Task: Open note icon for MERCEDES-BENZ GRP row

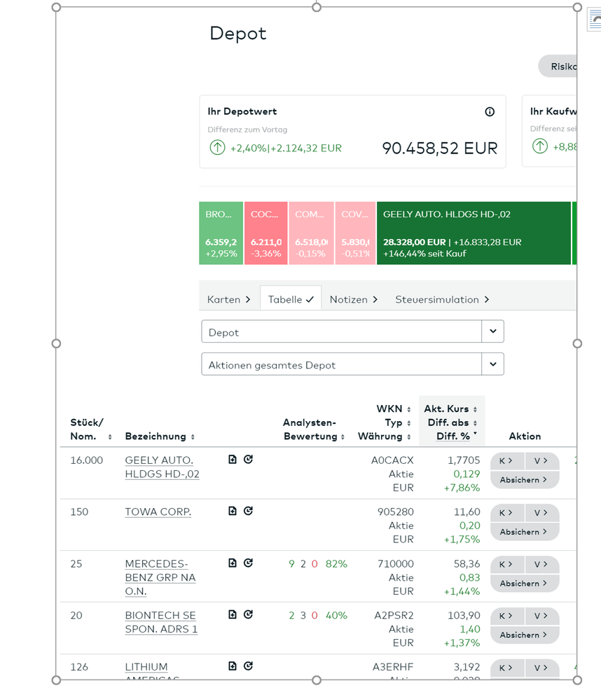Action: coord(233,563)
